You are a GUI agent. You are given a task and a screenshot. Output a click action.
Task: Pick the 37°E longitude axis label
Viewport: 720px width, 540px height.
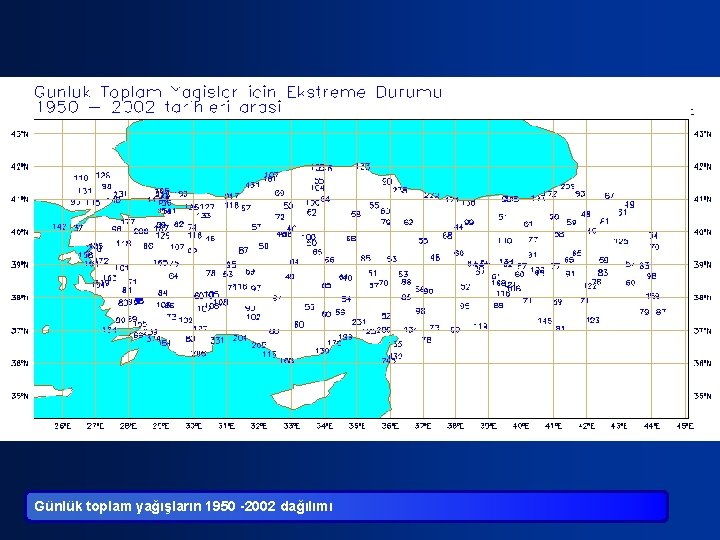423,426
